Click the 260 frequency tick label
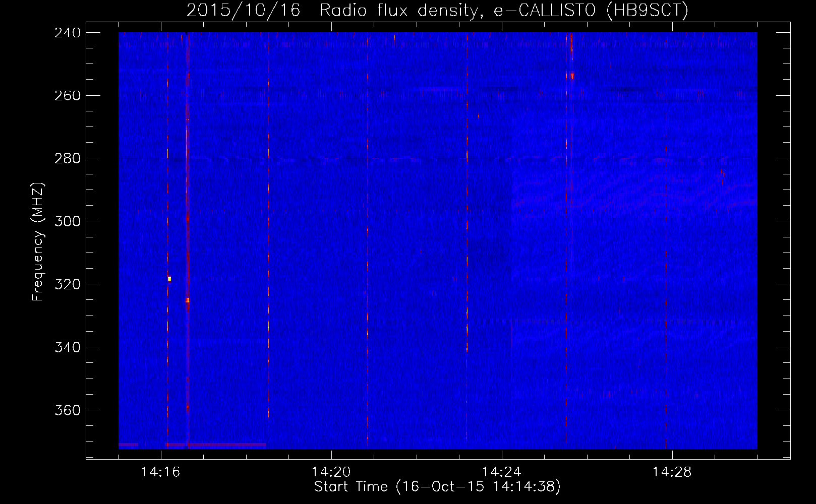The image size is (816, 504). [68, 96]
